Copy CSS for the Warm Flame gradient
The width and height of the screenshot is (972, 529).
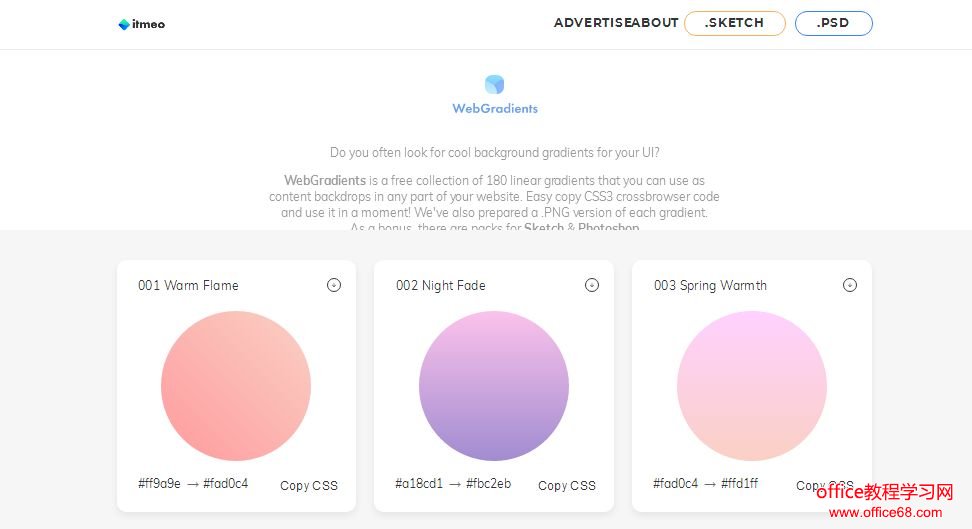[x=309, y=486]
